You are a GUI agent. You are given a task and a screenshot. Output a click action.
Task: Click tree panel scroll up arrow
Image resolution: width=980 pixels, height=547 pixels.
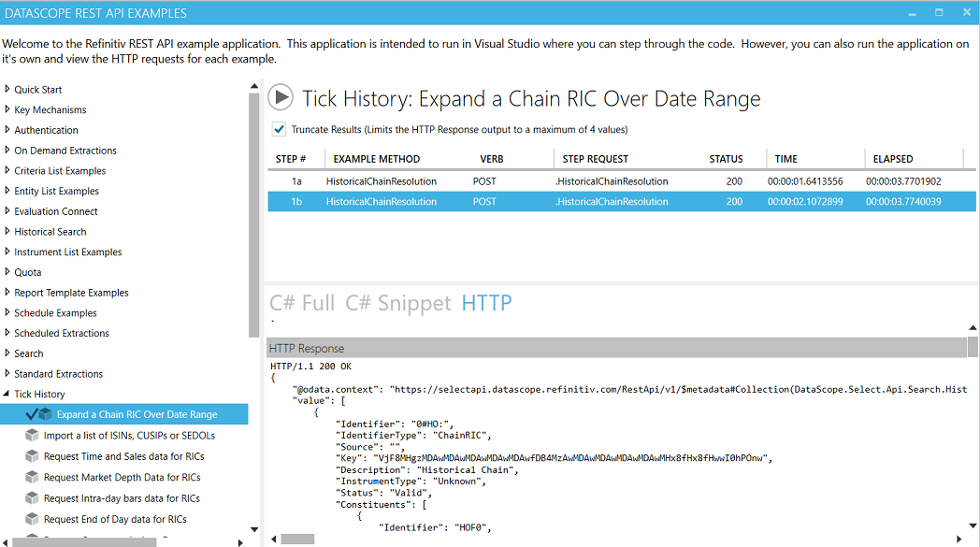tap(253, 86)
